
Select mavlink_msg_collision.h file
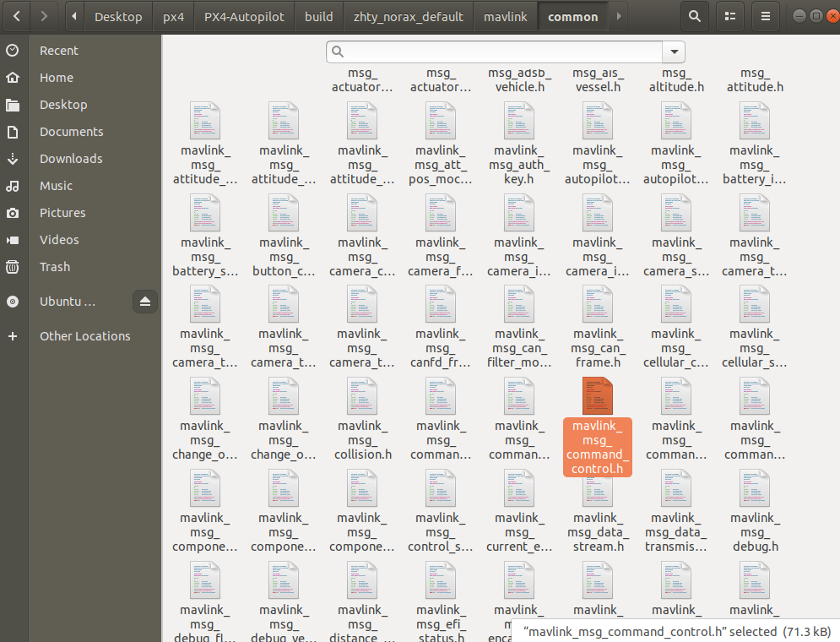click(x=363, y=419)
